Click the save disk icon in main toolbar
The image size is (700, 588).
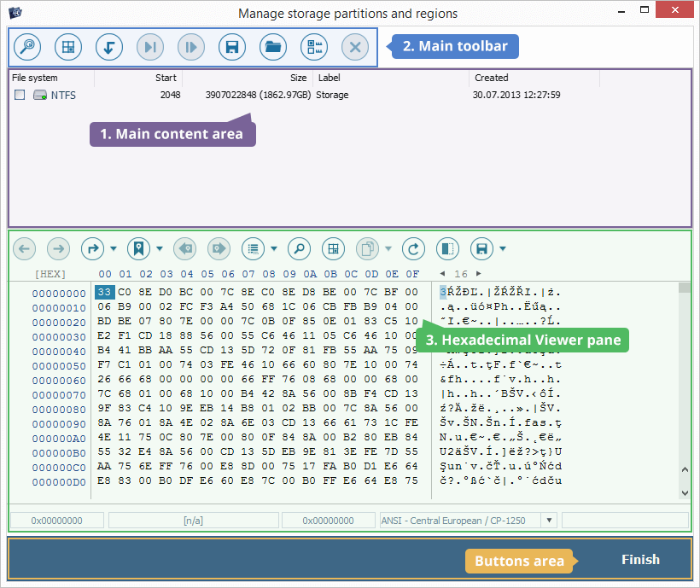[x=232, y=47]
